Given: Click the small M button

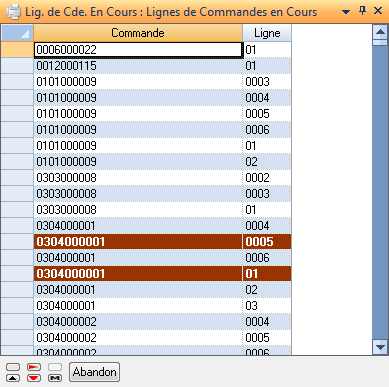Looking at the screenshot, I should 55,378.
